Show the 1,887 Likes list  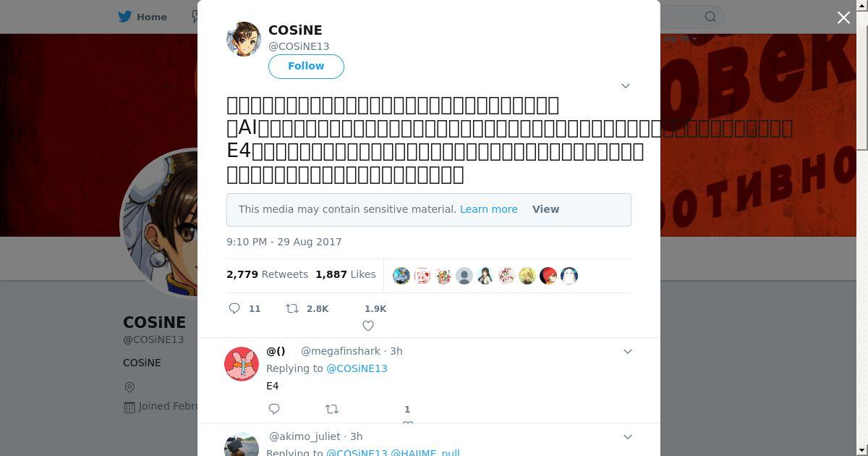pos(345,274)
